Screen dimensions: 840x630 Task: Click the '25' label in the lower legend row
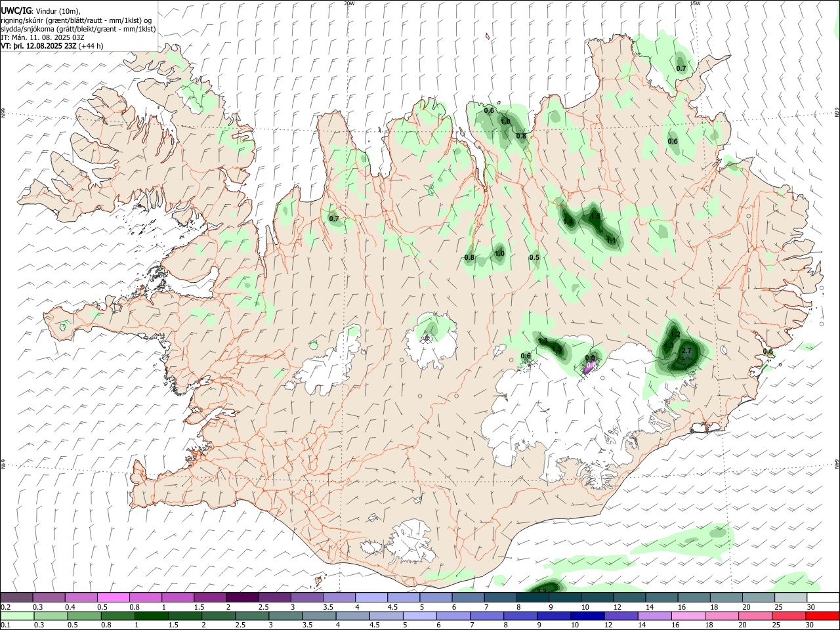click(x=778, y=625)
